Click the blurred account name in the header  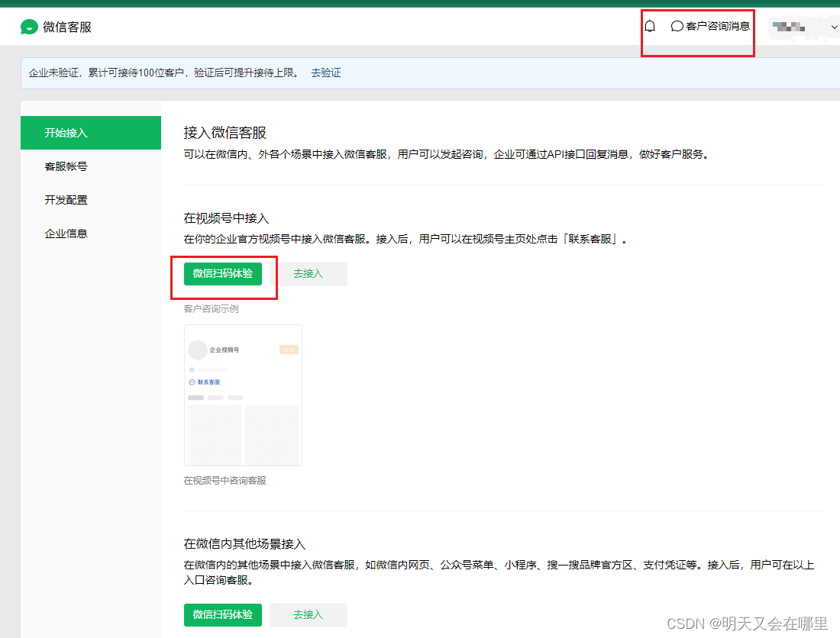(x=789, y=27)
